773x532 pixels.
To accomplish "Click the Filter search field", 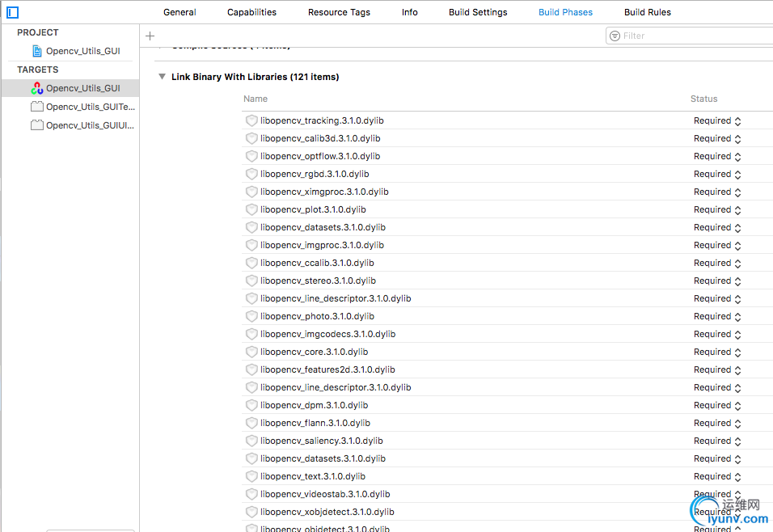I will coord(691,36).
